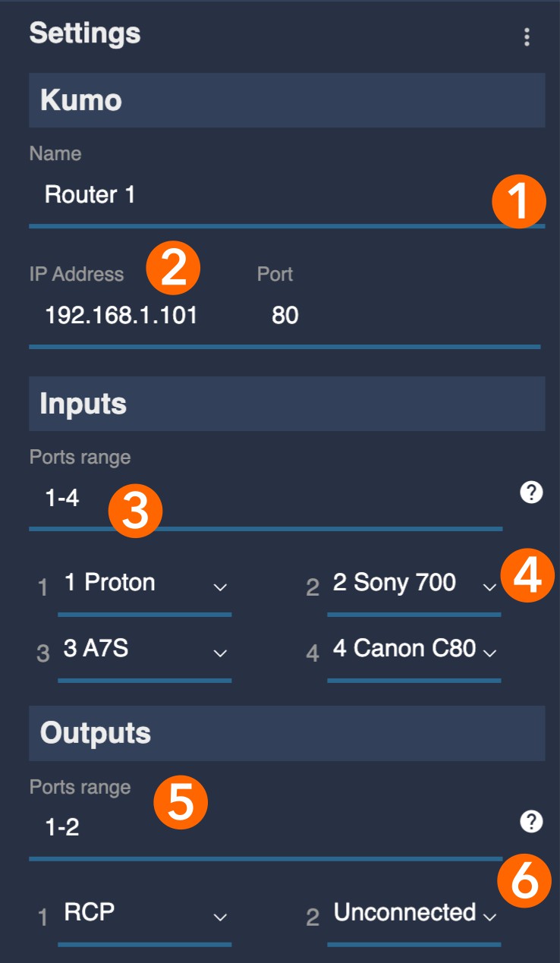560x963 pixels.
Task: Open the input 1 Proton dropdown
Action: click(x=144, y=584)
